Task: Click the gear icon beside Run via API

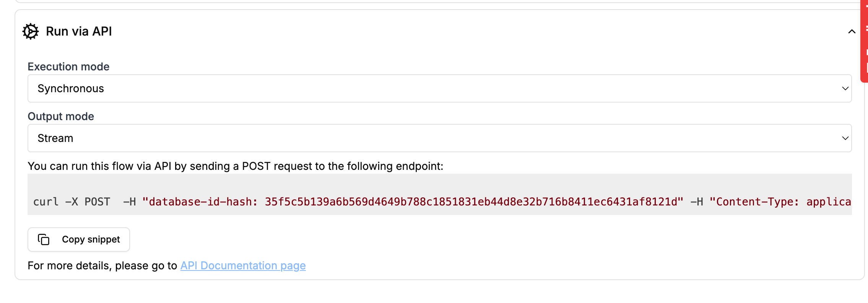Action: point(31,31)
